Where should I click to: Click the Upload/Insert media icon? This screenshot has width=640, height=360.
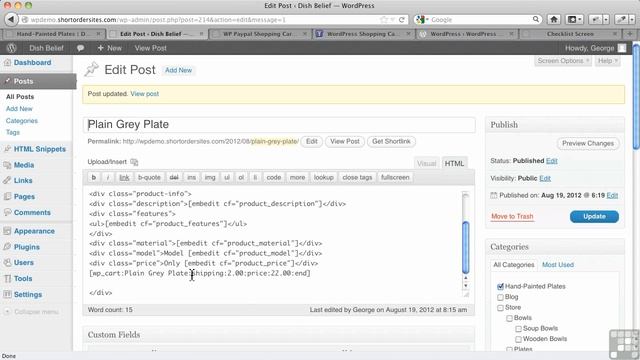pyautogui.click(x=134, y=162)
